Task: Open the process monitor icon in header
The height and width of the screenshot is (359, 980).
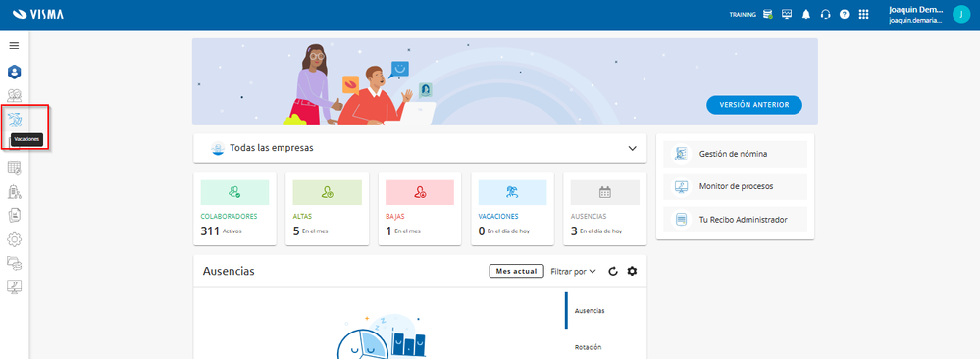Action: click(x=787, y=15)
